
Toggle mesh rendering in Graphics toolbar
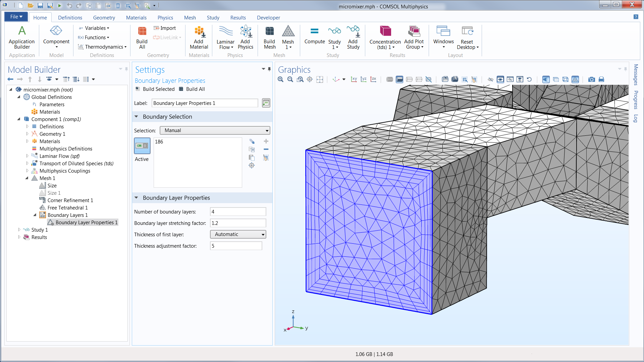pyautogui.click(x=575, y=79)
